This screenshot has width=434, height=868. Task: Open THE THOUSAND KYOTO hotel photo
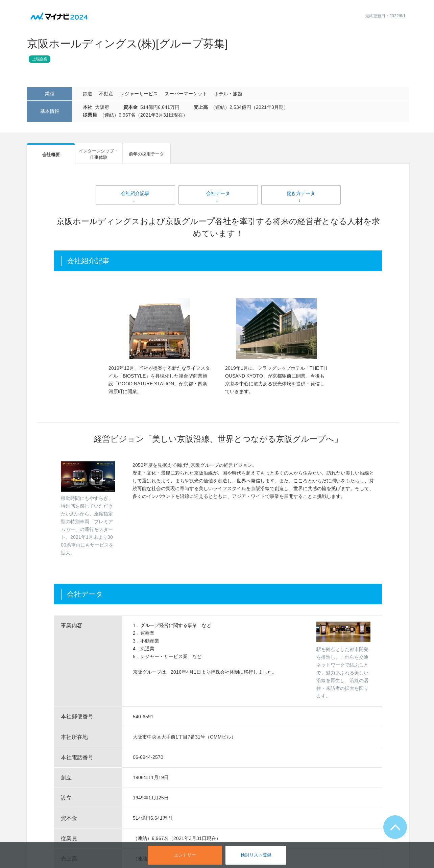[276, 328]
